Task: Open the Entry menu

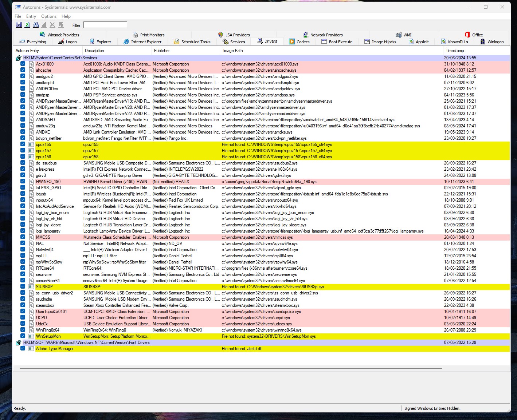Action: point(31,16)
